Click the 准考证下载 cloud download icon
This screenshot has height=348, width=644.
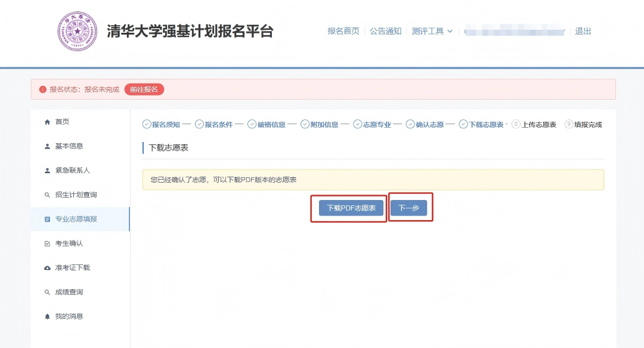[47, 267]
